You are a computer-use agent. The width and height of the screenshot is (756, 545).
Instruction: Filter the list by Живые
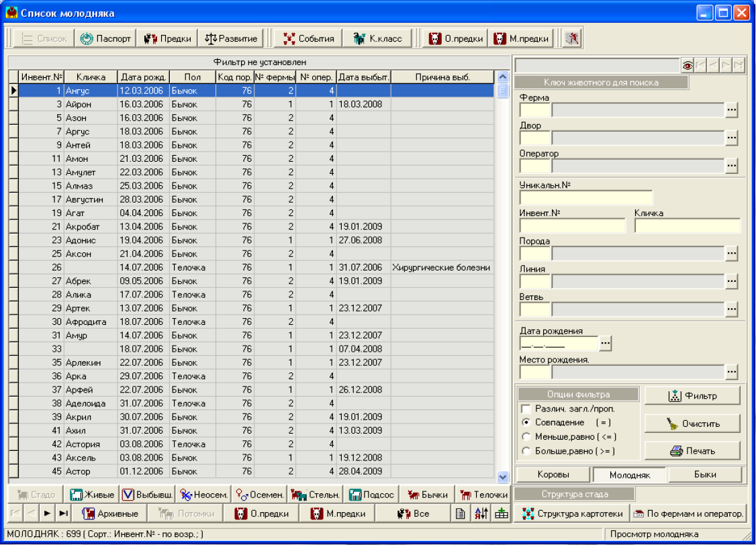coord(91,495)
